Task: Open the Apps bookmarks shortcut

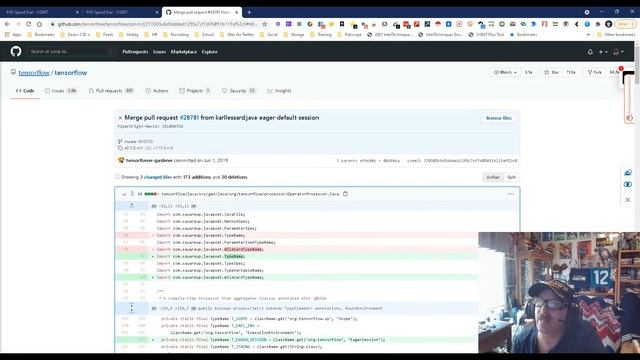Action: tap(13, 35)
